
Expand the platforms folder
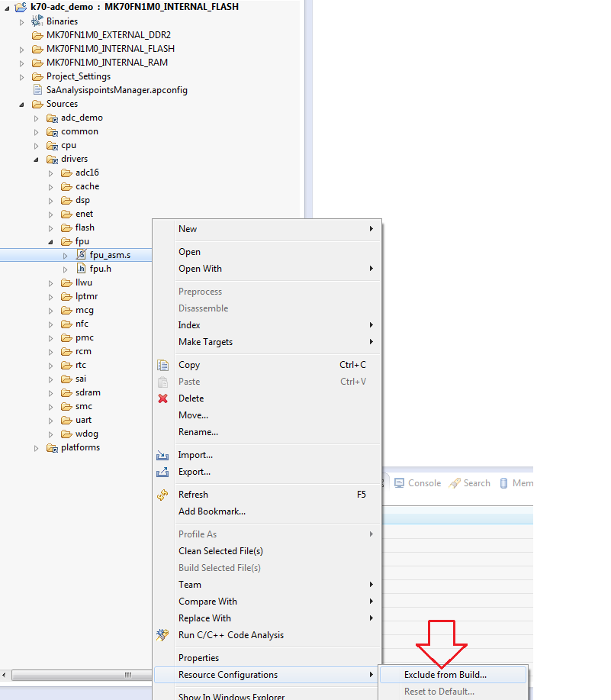[36, 448]
